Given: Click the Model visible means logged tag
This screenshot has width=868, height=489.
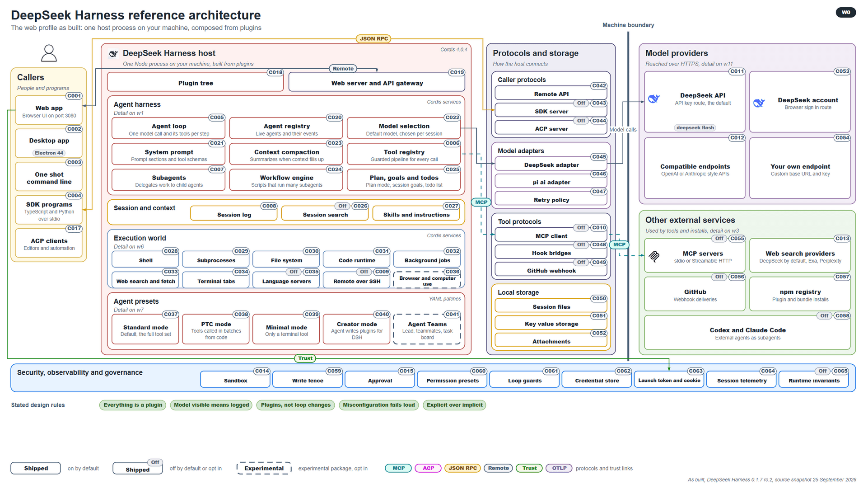Looking at the screenshot, I should (x=211, y=405).
